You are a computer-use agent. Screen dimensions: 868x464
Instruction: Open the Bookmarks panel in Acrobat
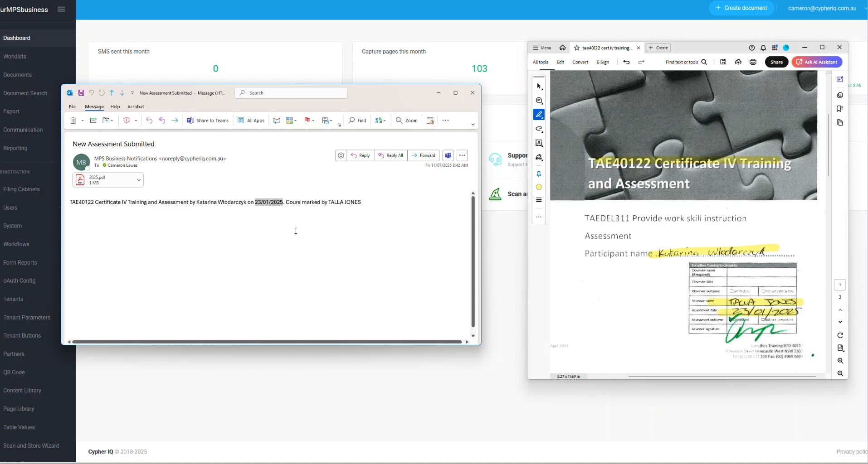point(840,109)
